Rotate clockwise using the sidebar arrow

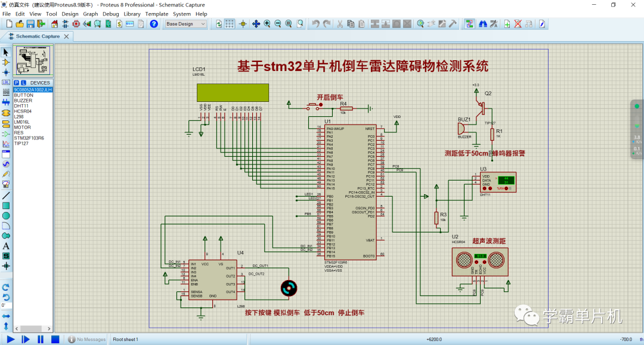click(6, 287)
